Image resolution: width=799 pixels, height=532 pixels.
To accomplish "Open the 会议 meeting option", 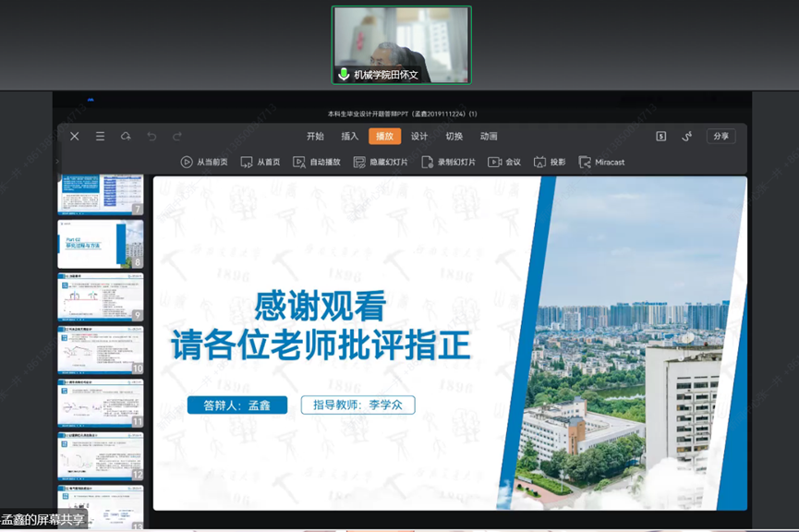I will point(504,163).
